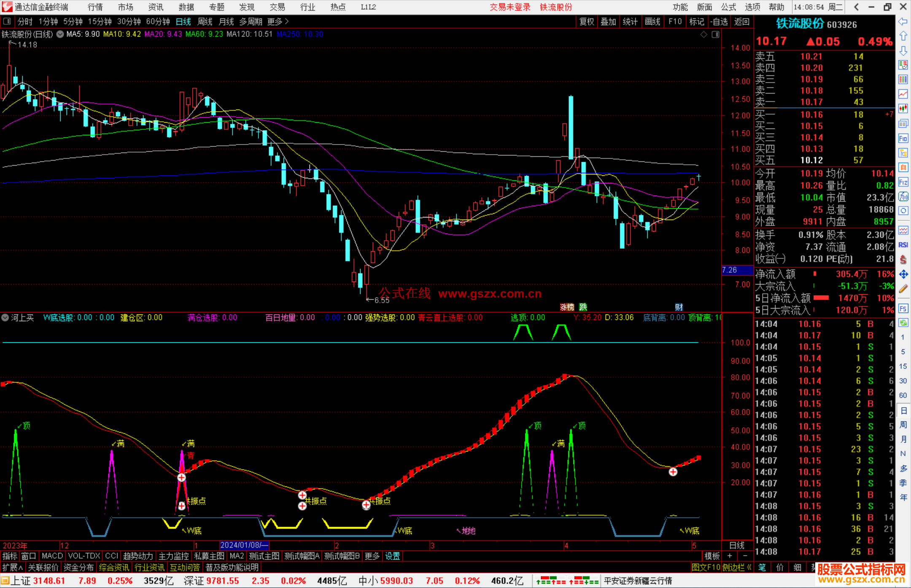The image size is (911, 588).
Task: Toggle the panel icon left of 分时
Action: [x=7, y=21]
